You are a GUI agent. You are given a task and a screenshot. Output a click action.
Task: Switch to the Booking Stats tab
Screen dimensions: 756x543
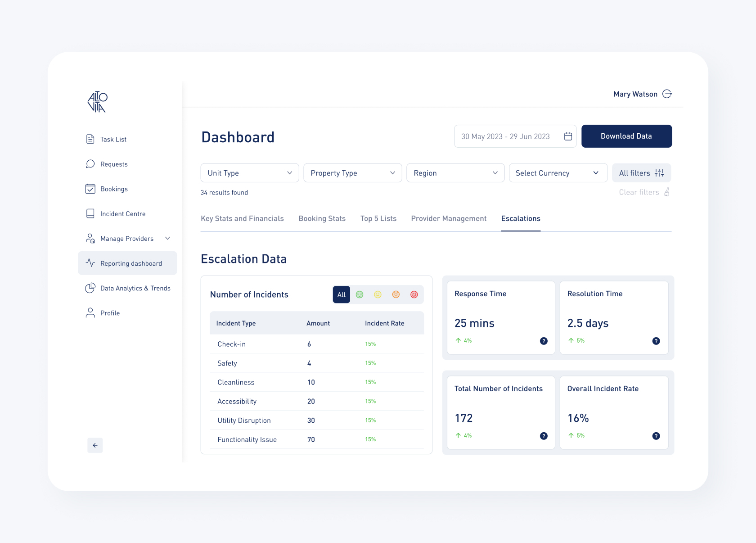[x=322, y=218]
